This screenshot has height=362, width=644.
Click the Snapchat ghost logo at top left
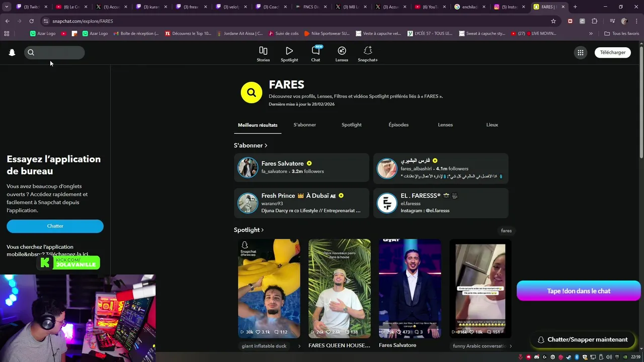(x=12, y=52)
